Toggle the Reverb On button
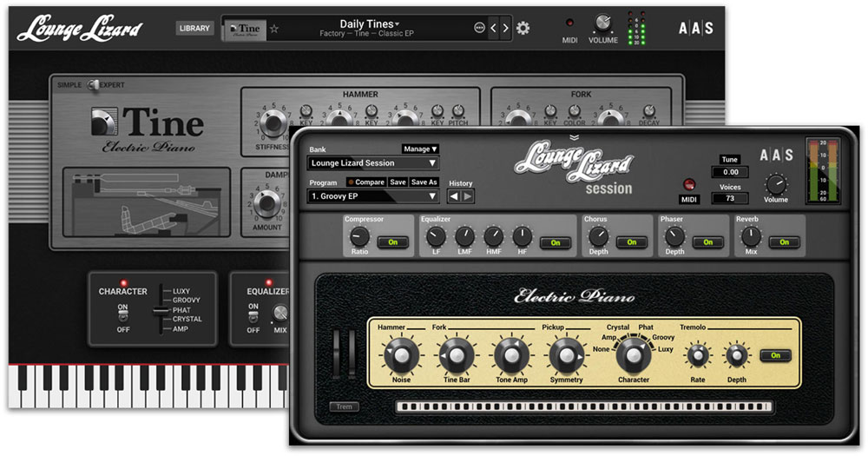 pos(784,242)
